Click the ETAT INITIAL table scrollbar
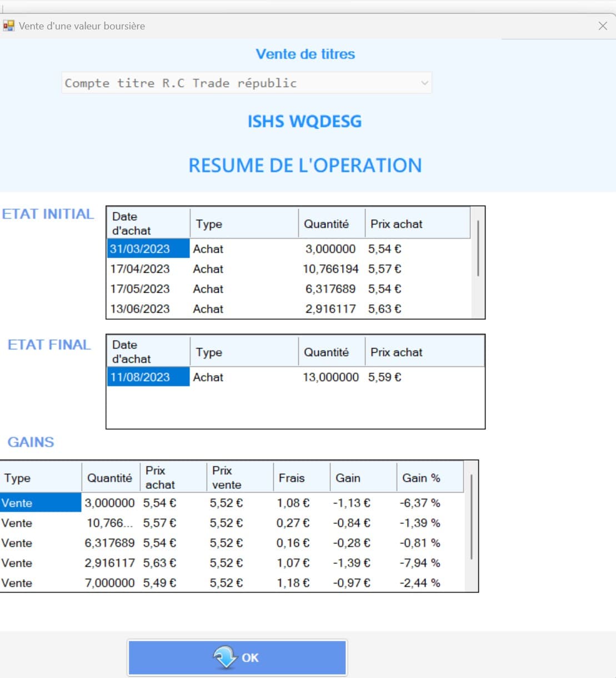The width and height of the screenshot is (616, 678). click(478, 262)
